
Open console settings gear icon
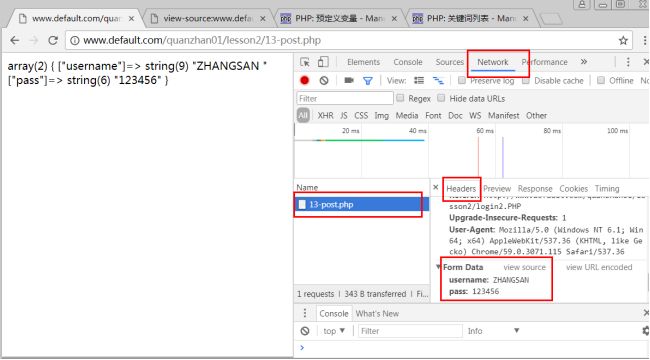tap(646, 331)
